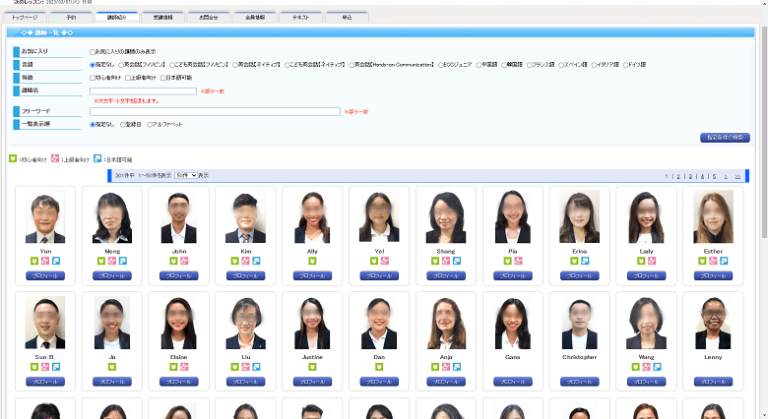Click the blue Japanese-capable icon under Erina
The image size is (768, 419).
585,261
